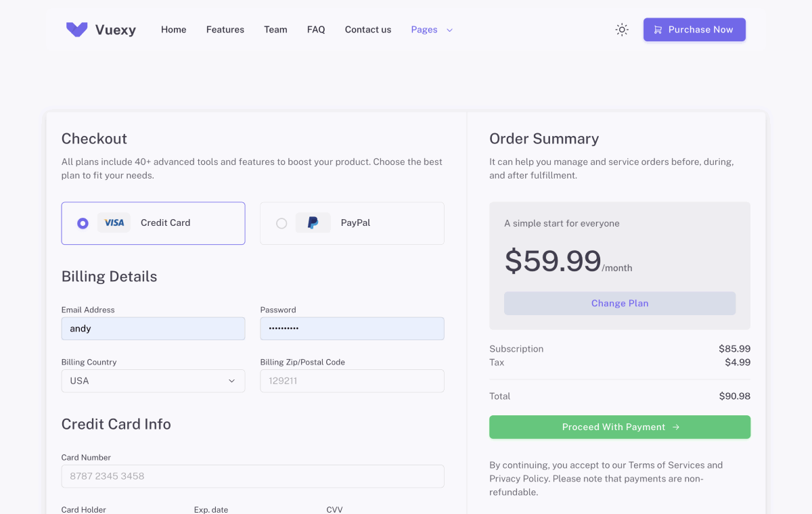Select the Visa card icon
The image size is (812, 514).
(x=114, y=223)
